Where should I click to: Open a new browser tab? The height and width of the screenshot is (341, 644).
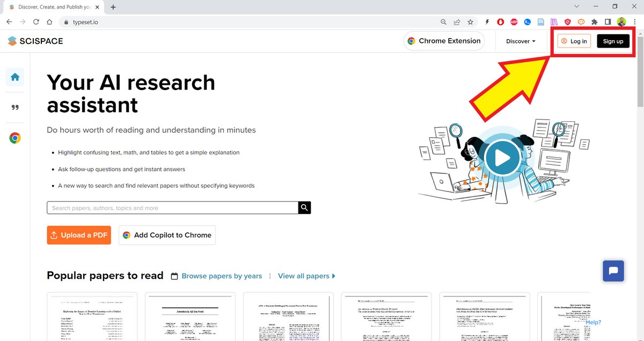pos(112,7)
